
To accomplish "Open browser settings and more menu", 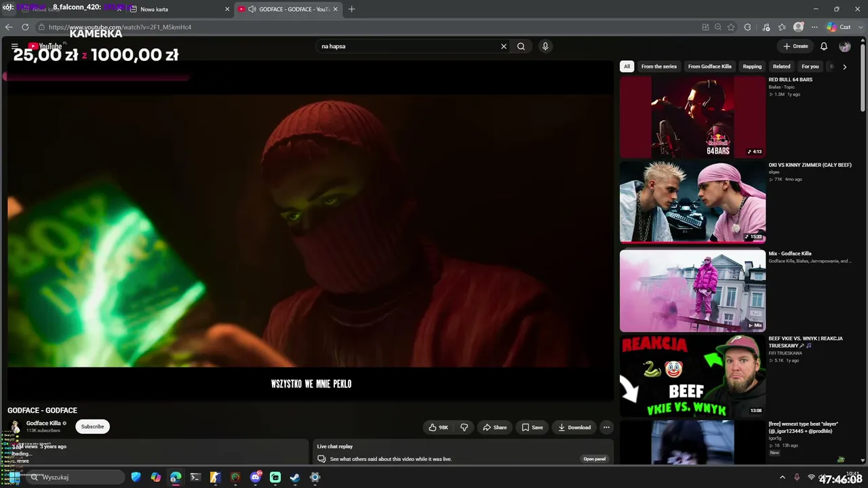I will pyautogui.click(x=814, y=27).
